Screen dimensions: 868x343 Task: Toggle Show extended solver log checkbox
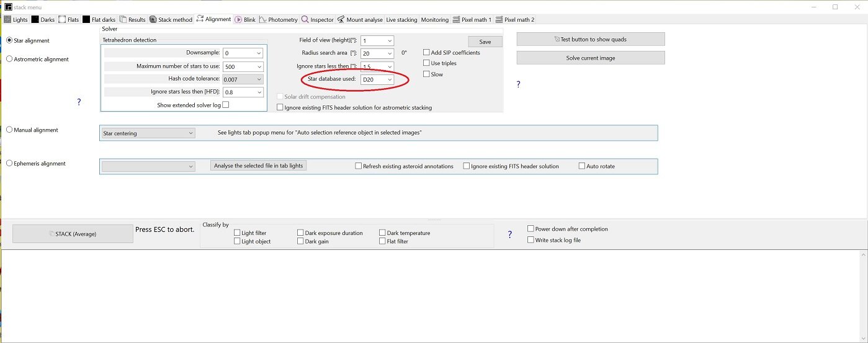(x=225, y=105)
